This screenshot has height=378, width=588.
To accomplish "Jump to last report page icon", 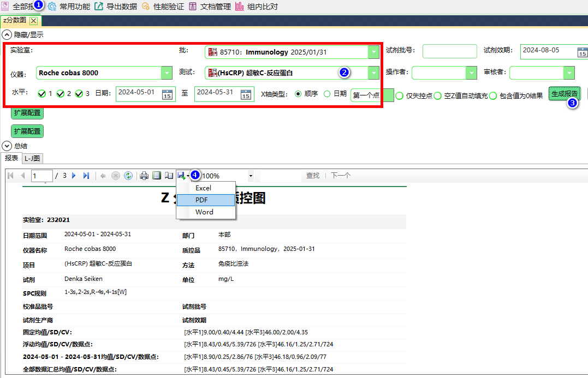I will [86, 175].
